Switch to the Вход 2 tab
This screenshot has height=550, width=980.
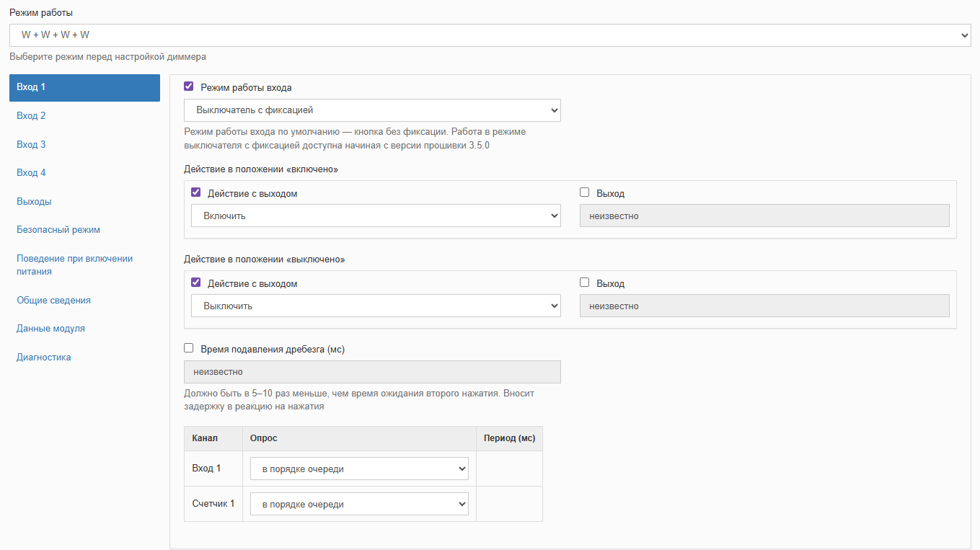tap(31, 116)
